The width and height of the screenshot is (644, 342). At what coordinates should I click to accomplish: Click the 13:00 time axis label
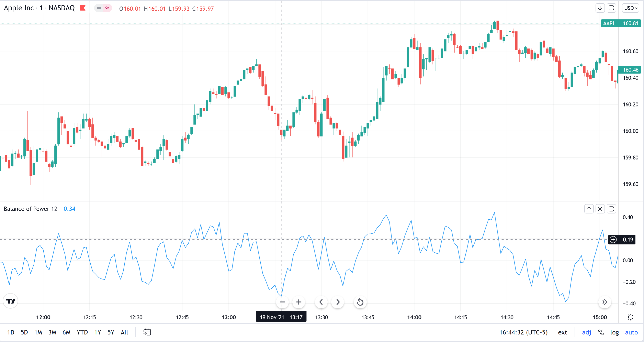click(x=228, y=317)
